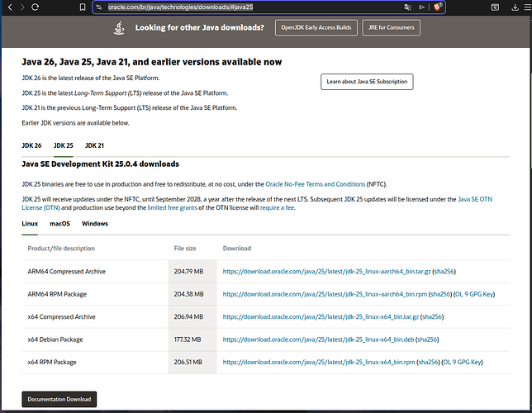532x413 pixels.
Task: Go forward in browser history
Action: point(22,7)
